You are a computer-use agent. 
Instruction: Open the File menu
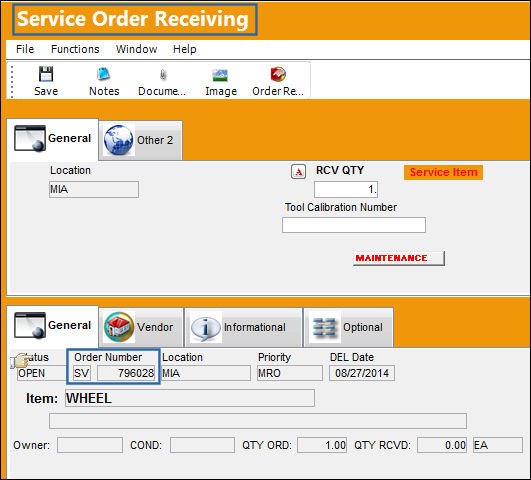pos(25,49)
